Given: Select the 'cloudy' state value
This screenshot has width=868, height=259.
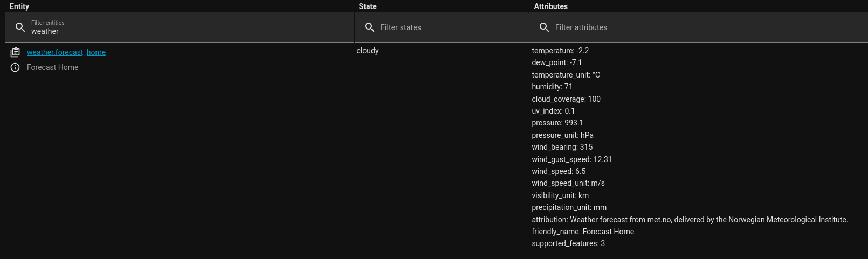Looking at the screenshot, I should (368, 51).
